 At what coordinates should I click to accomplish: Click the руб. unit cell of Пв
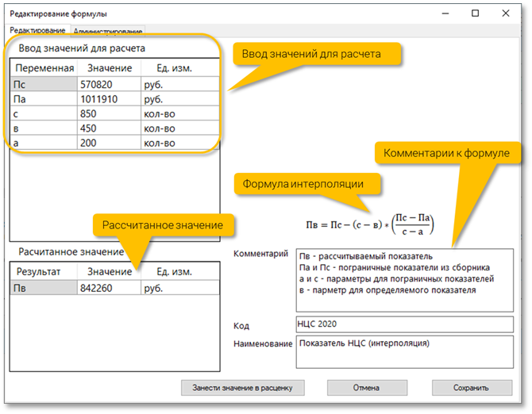(x=180, y=288)
